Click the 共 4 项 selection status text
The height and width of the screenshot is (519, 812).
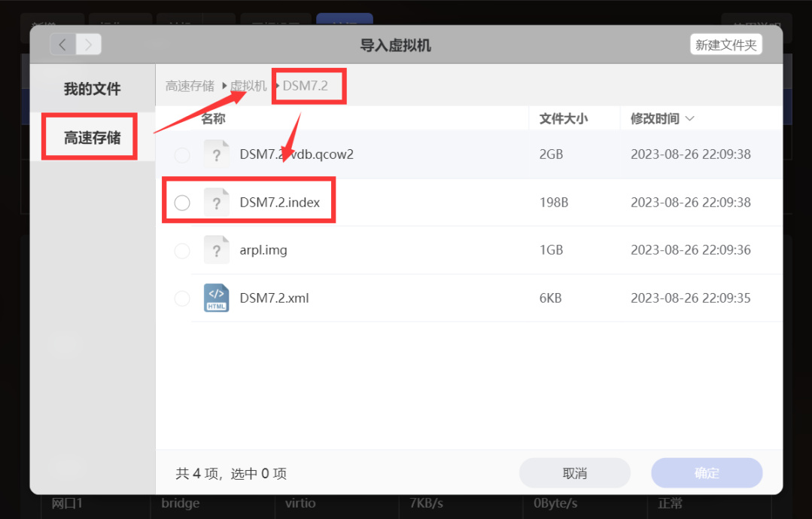point(231,473)
